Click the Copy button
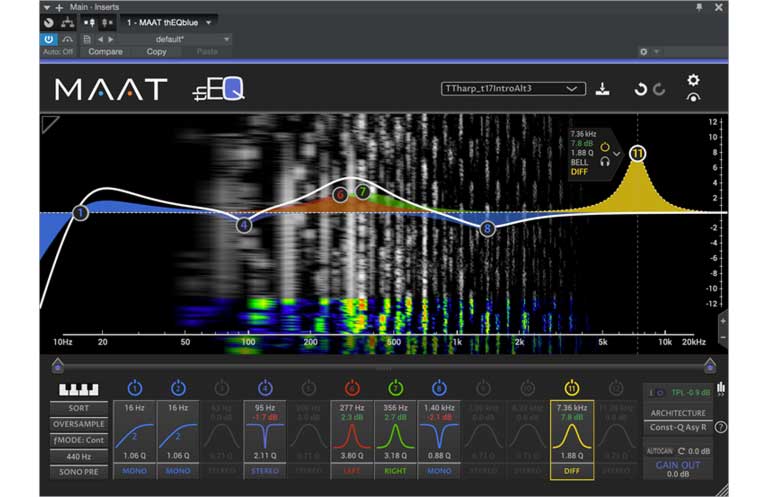The height and width of the screenshot is (497, 768). pos(156,51)
